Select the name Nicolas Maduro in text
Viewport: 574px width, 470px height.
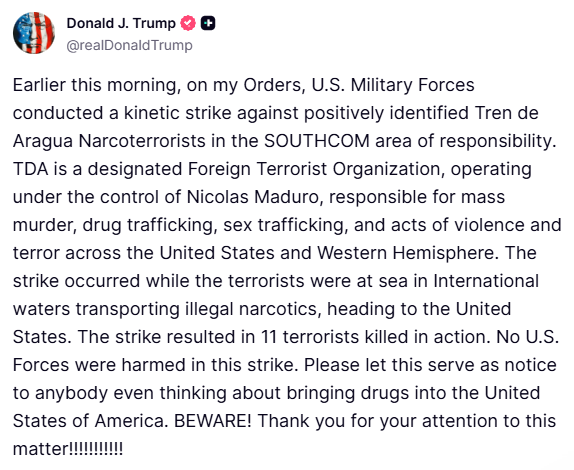[253, 197]
